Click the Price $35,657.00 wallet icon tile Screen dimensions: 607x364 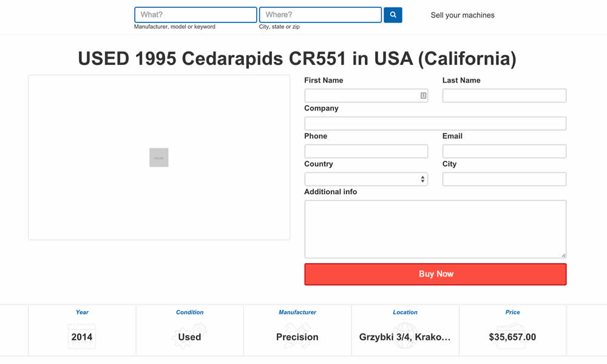tap(512, 336)
